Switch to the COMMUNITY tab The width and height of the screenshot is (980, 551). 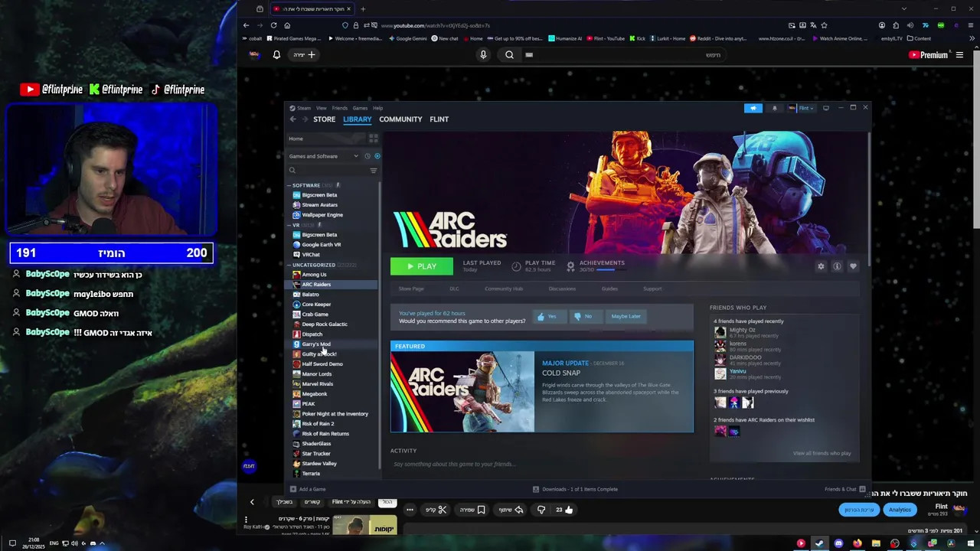(400, 119)
